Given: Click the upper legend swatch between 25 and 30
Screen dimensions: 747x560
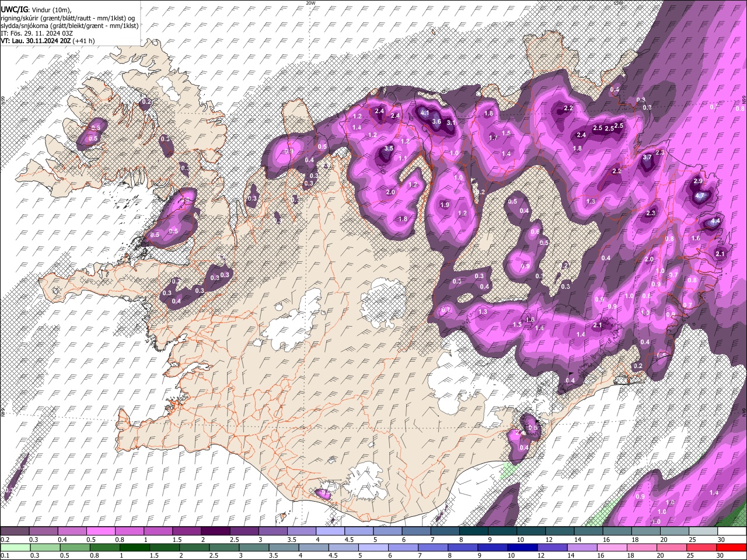Looking at the screenshot, I should (703, 531).
